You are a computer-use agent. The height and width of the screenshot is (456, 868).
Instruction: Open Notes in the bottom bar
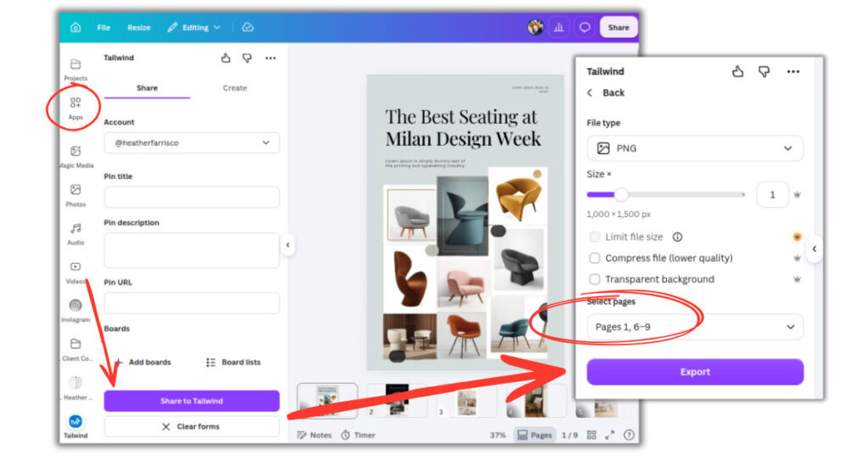point(314,435)
